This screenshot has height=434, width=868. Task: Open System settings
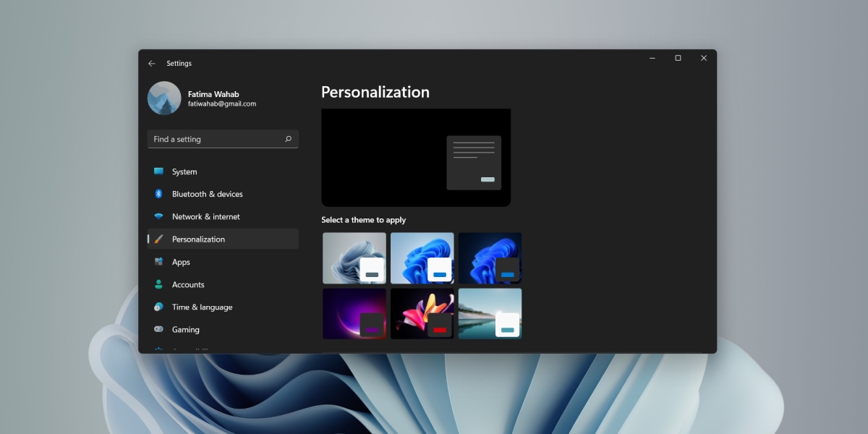[x=223, y=171]
